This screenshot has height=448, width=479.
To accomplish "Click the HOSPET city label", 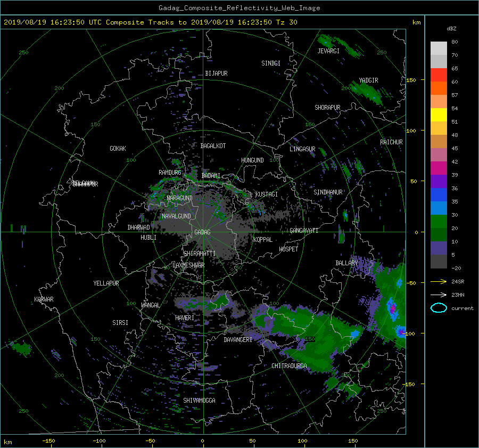I will tap(288, 249).
